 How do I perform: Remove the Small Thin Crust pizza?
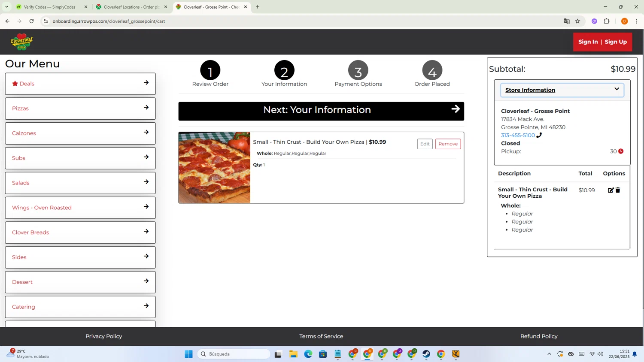[448, 144]
